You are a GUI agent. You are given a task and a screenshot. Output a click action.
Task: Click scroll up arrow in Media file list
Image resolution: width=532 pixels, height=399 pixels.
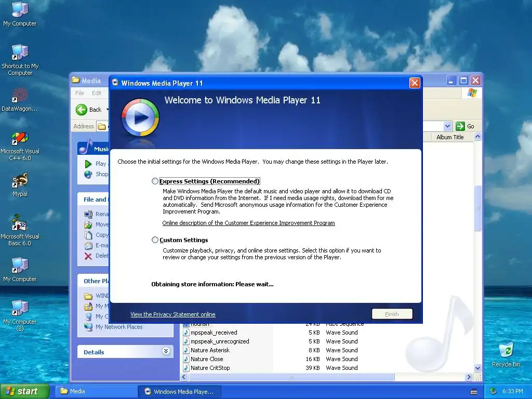(477, 137)
